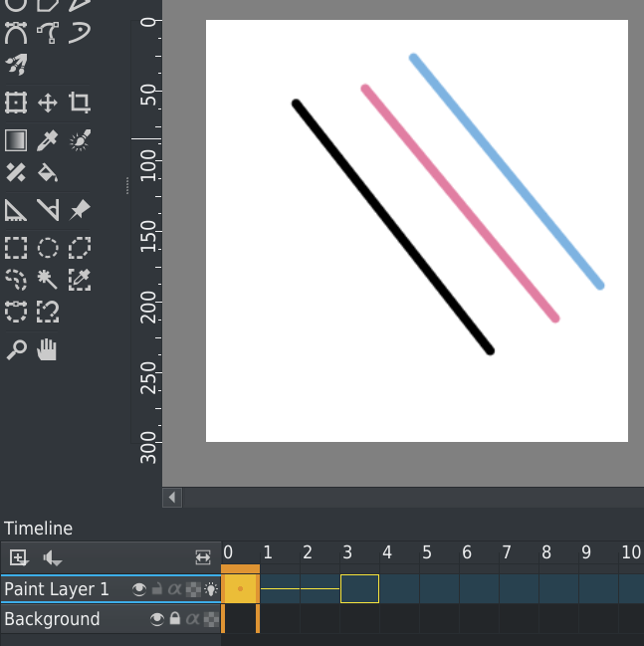
Task: Select the Measure tool
Action: pyautogui.click(x=48, y=210)
